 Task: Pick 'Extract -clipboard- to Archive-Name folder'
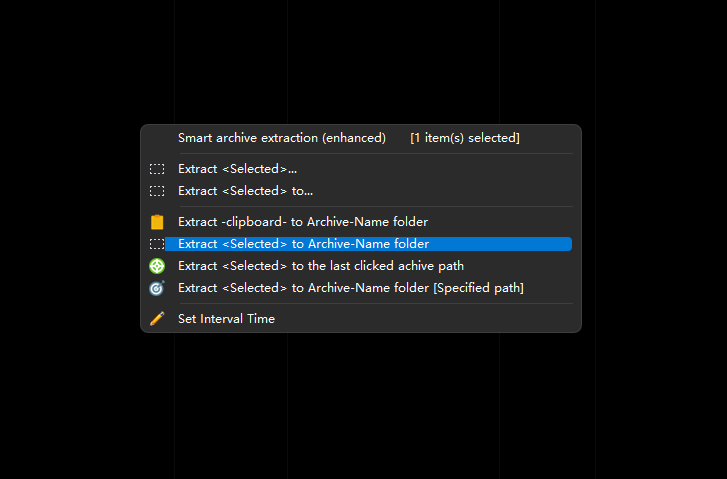tap(302, 222)
